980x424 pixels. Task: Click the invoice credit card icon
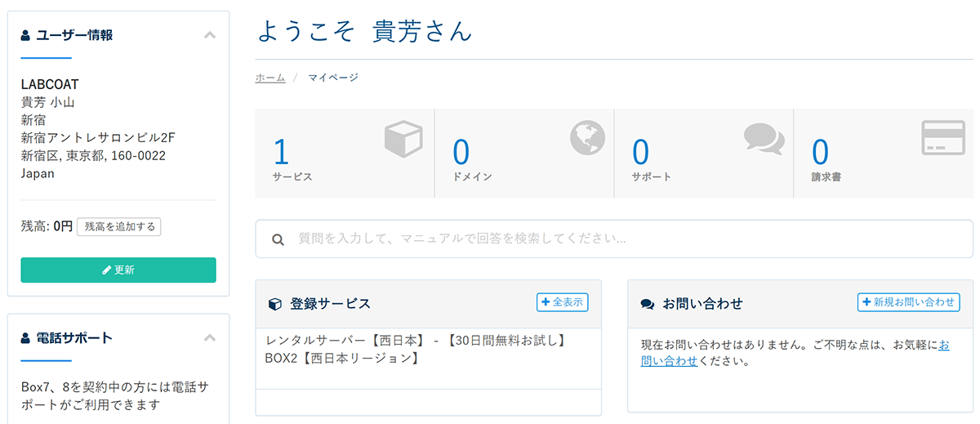943,138
